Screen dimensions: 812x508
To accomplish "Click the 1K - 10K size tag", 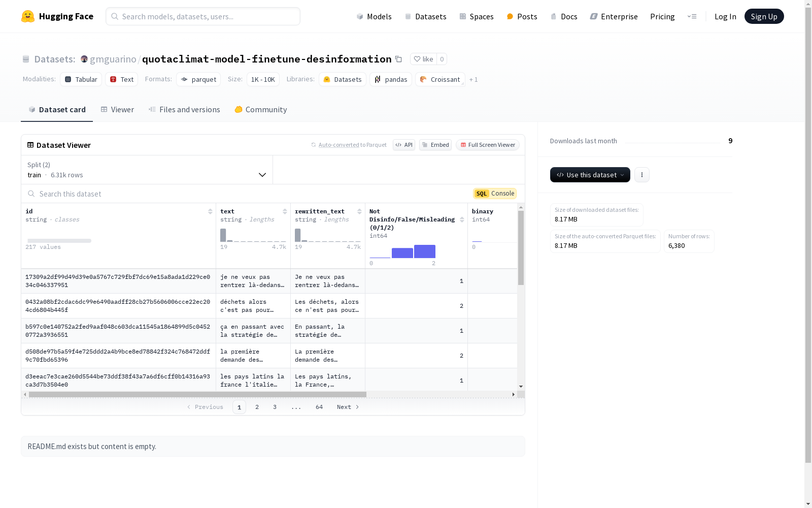I will [x=263, y=79].
